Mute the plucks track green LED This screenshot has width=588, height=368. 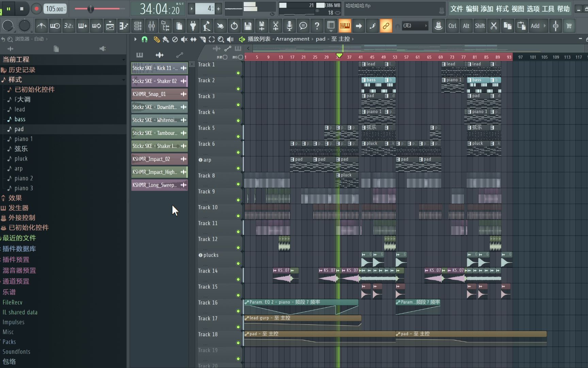click(x=238, y=263)
